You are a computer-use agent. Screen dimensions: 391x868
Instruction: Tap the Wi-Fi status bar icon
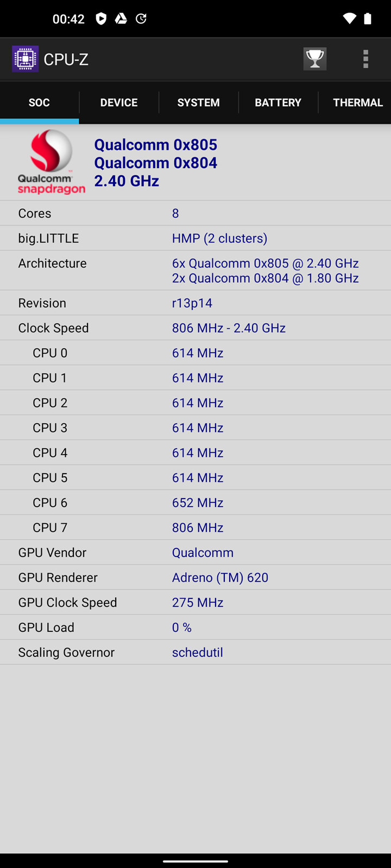[x=349, y=19]
